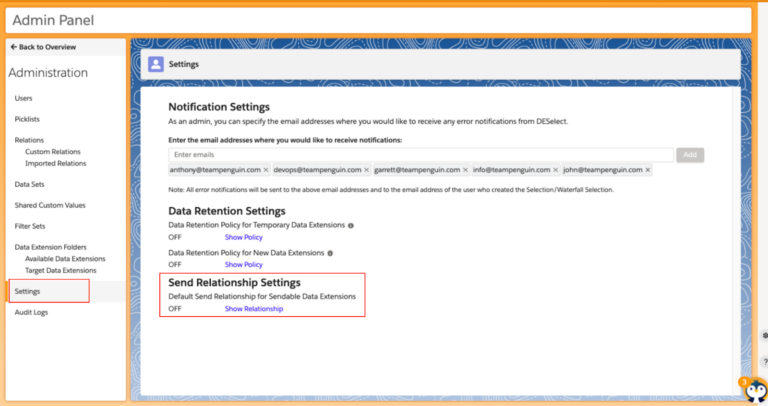Screen dimensions: 768x406
Task: Click the Settings header user icon
Action: coord(155,64)
